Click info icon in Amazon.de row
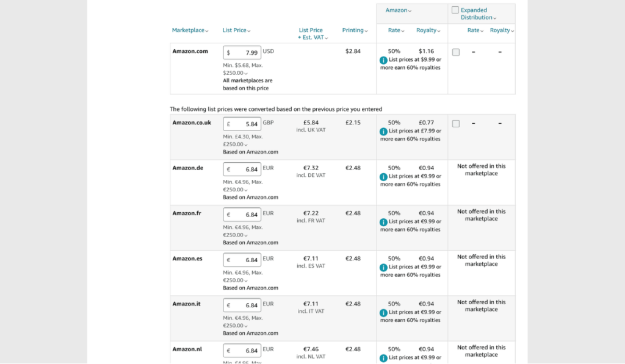 383,177
